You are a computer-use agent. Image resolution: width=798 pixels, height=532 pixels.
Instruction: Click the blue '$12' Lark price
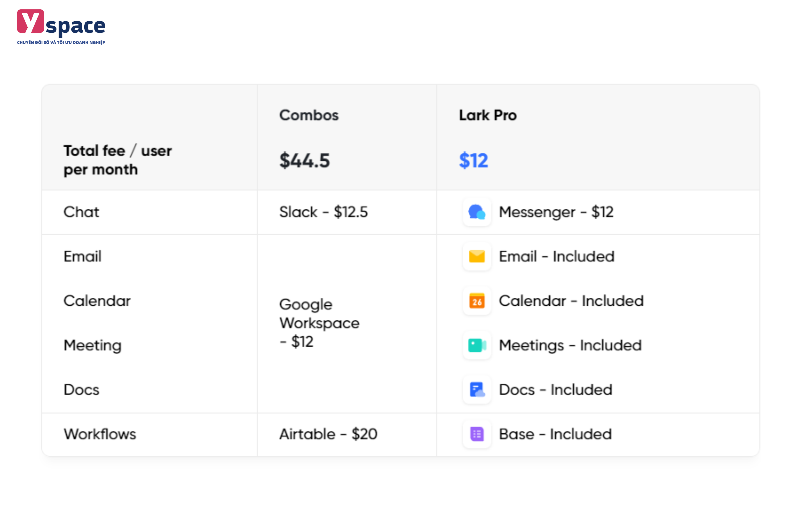pyautogui.click(x=473, y=160)
